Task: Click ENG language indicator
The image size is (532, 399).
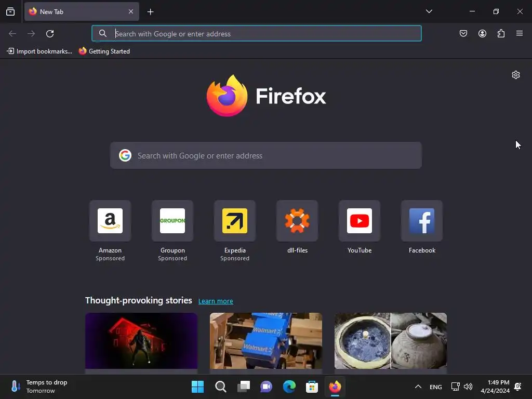Action: click(436, 387)
